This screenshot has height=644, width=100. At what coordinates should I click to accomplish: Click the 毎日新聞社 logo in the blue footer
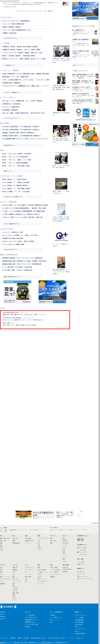pyautogui.click(x=8, y=607)
